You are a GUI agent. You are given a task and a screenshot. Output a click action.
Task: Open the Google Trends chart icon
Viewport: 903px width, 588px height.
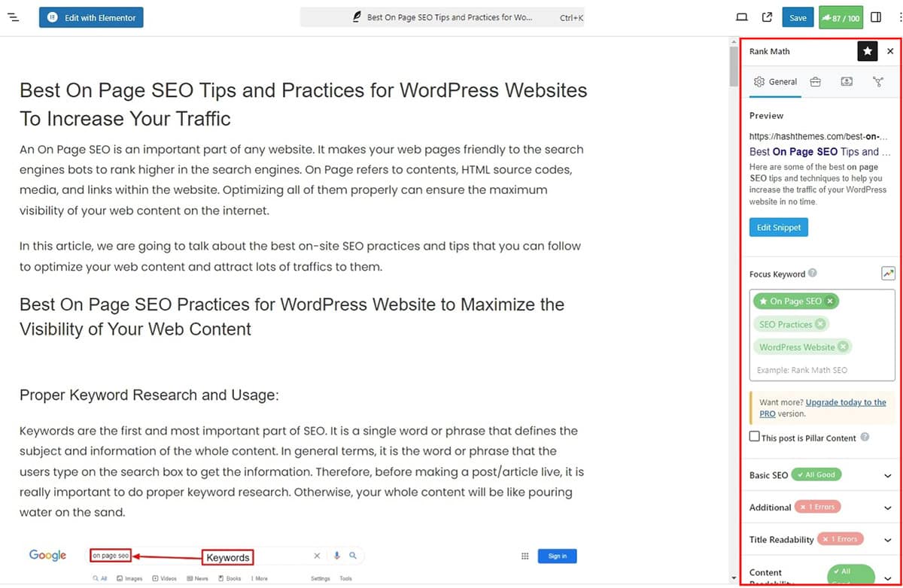(x=888, y=274)
